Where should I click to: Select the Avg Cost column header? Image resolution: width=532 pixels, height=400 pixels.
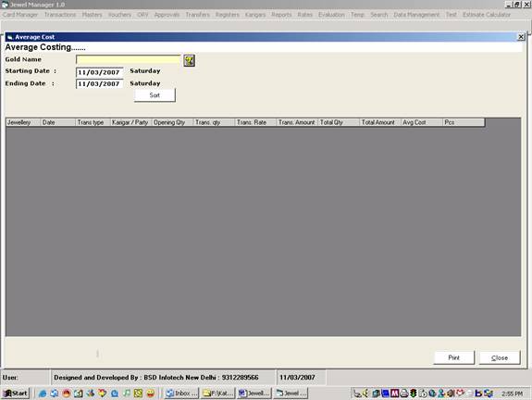click(422, 122)
